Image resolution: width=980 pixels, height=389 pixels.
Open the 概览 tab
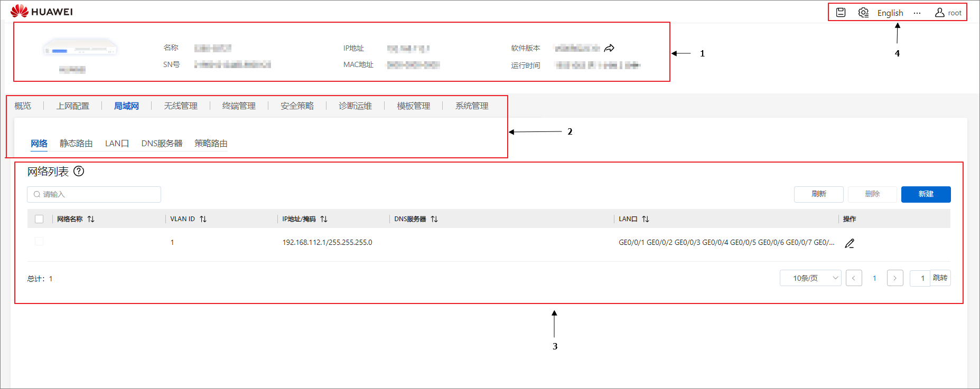[23, 106]
